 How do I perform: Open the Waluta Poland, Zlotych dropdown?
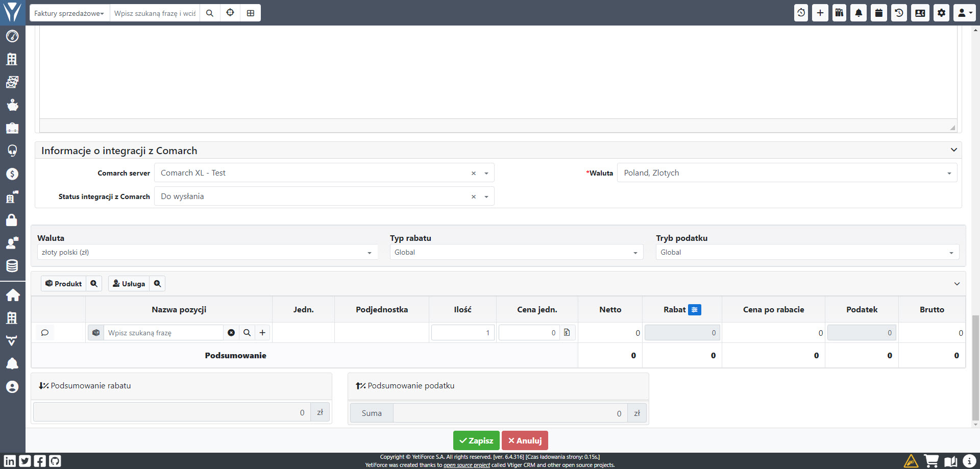coord(787,173)
